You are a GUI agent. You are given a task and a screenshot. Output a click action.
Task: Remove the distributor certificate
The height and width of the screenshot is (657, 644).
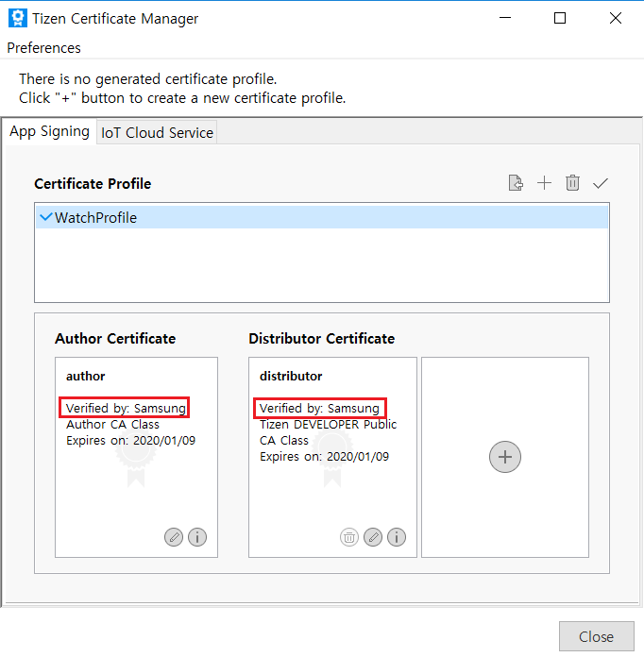348,537
